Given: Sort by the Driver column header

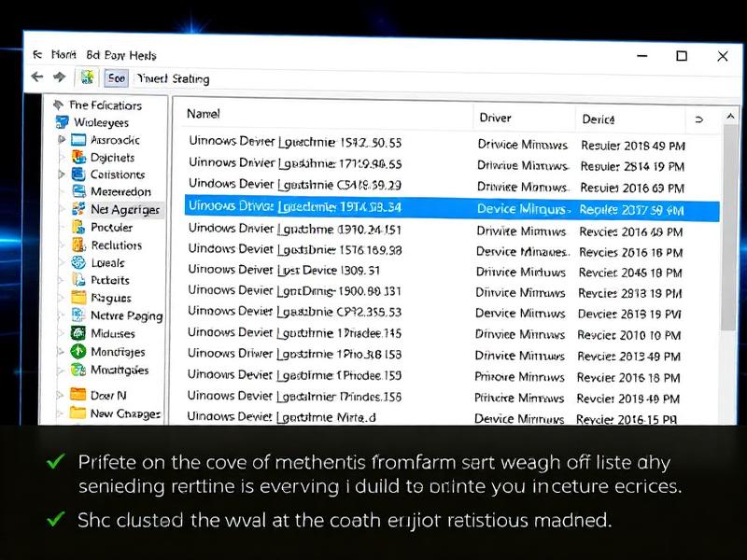Looking at the screenshot, I should (495, 118).
